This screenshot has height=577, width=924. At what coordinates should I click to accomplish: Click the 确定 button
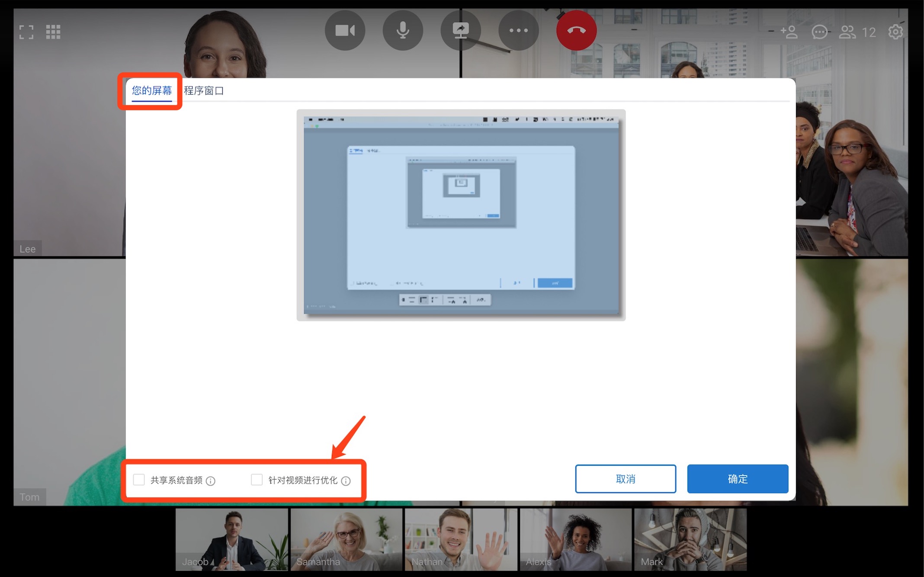738,479
